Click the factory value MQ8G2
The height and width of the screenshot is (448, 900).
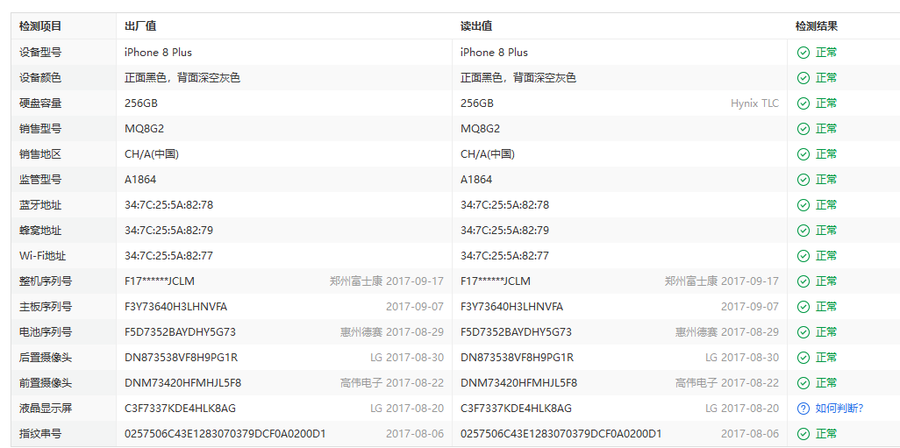pos(144,129)
